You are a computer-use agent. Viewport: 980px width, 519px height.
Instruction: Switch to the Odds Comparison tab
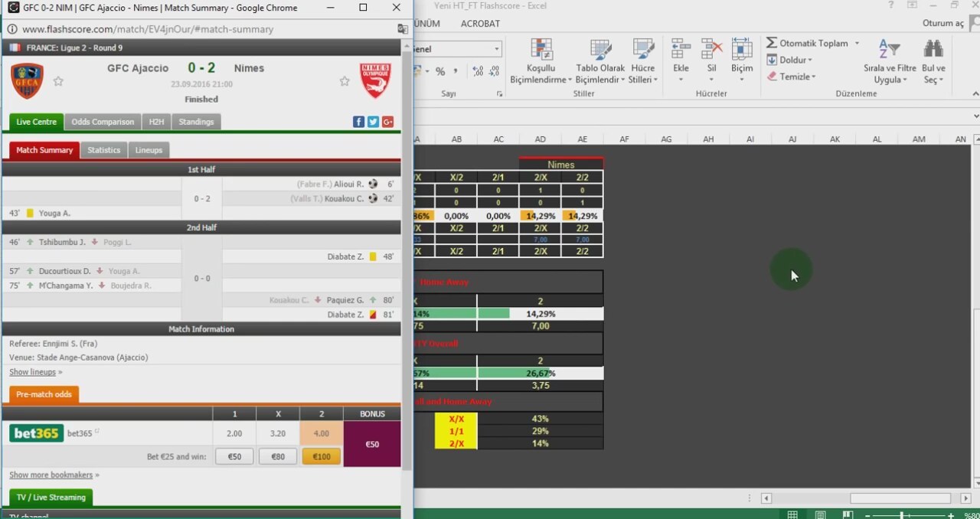coord(103,122)
